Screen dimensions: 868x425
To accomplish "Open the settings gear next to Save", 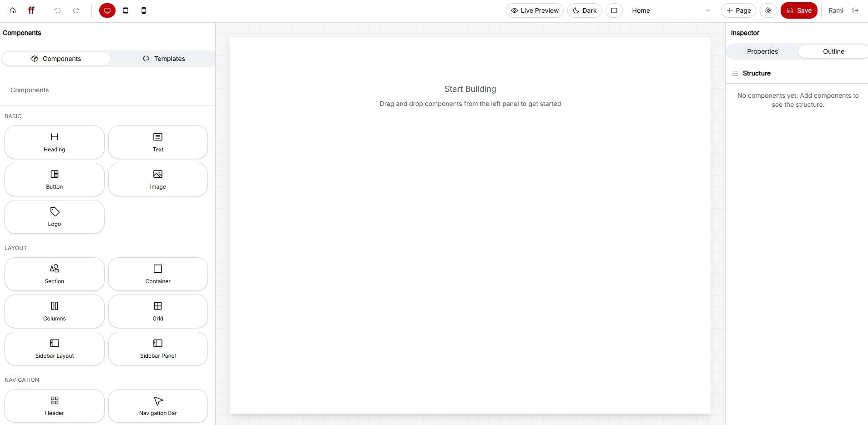I will (768, 10).
